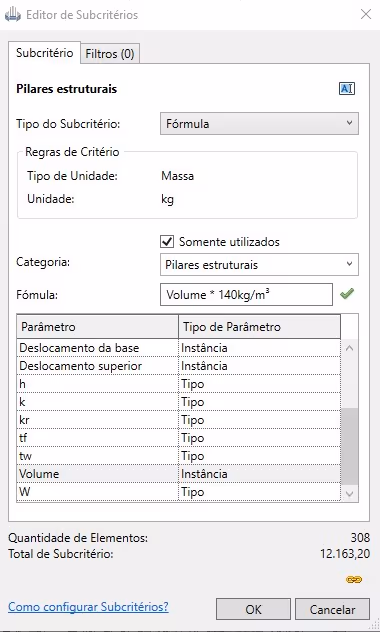Click the Parâmetro column header
The height and width of the screenshot is (632, 380).
[x=98, y=326]
